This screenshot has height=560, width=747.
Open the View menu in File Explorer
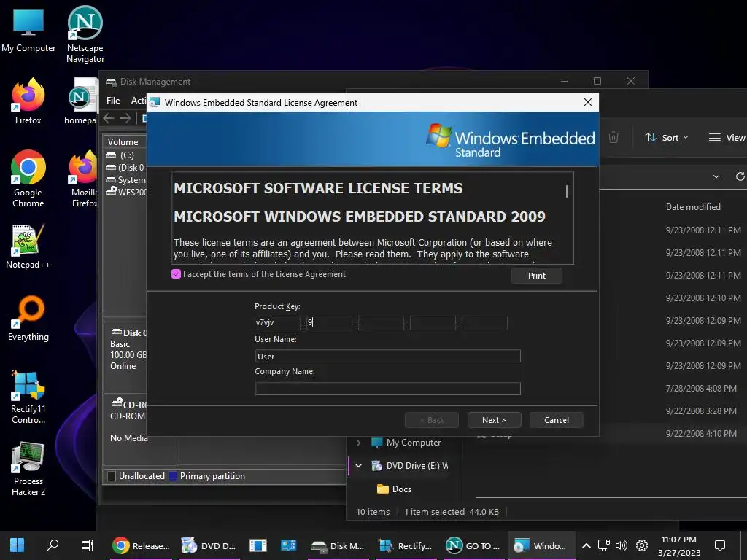point(727,138)
